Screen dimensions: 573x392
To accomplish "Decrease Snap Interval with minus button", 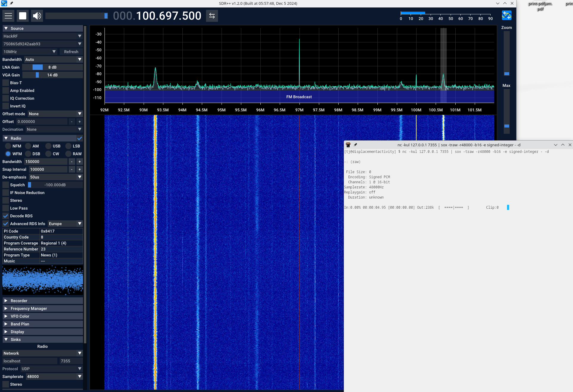I will pyautogui.click(x=72, y=169).
